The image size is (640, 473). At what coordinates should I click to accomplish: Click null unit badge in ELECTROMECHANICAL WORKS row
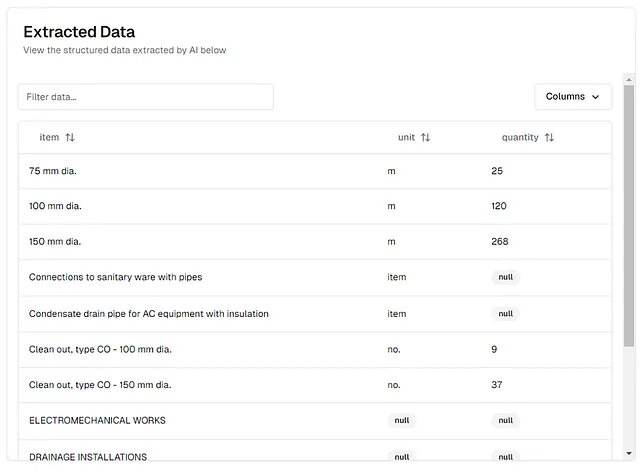point(402,420)
